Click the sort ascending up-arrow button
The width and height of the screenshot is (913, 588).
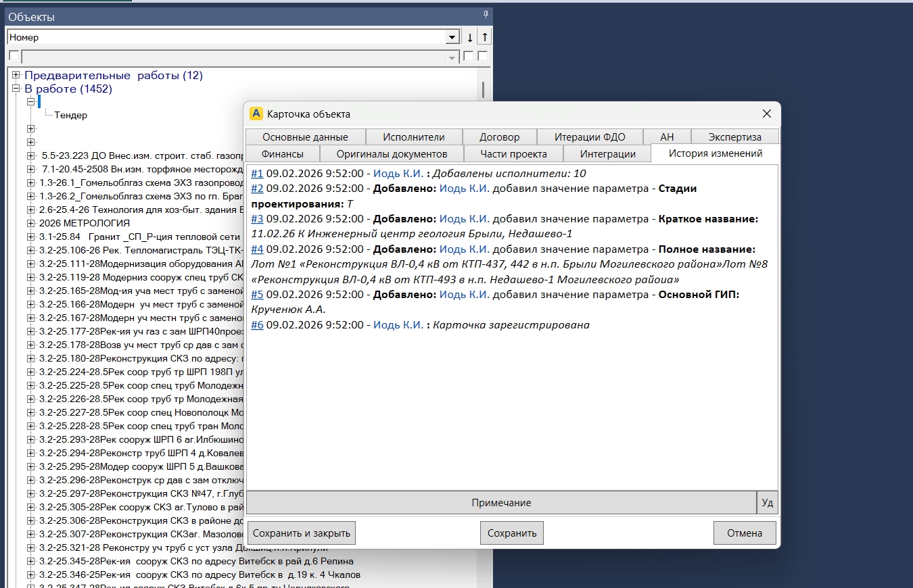pyautogui.click(x=485, y=38)
